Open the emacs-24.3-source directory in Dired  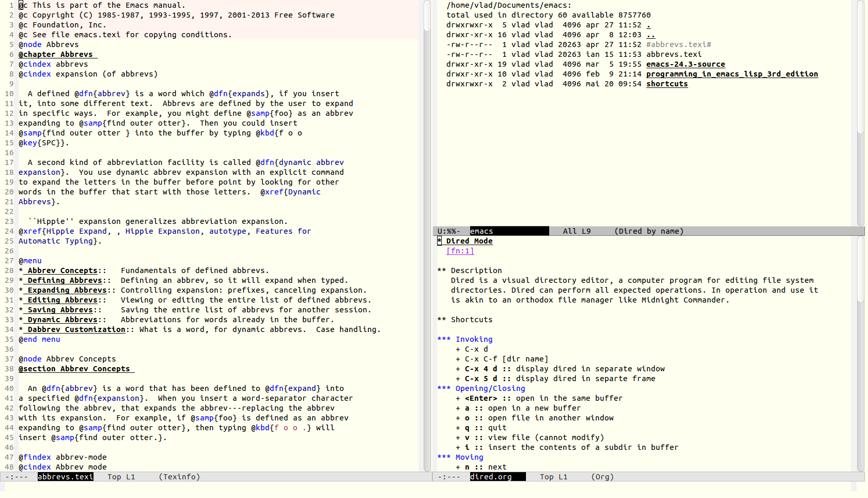(685, 64)
